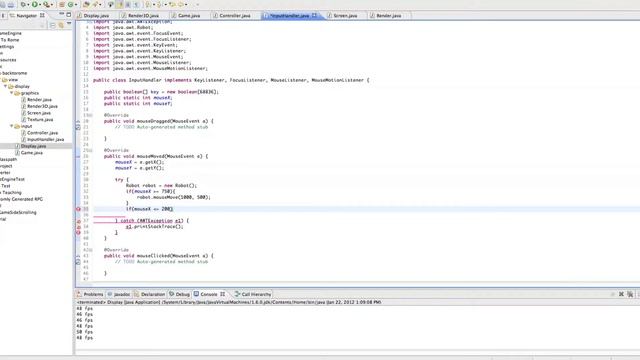Click Collapse All icon in Navigator
Viewport: 640px width, 360px height.
tap(53, 25)
